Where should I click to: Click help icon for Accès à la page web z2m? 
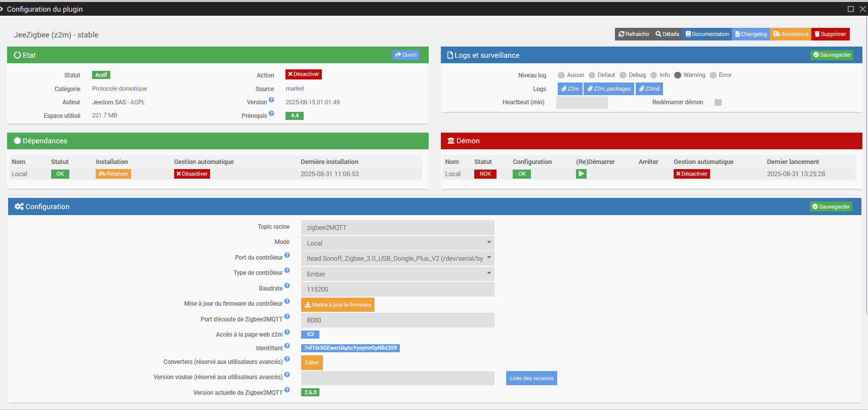point(287,333)
